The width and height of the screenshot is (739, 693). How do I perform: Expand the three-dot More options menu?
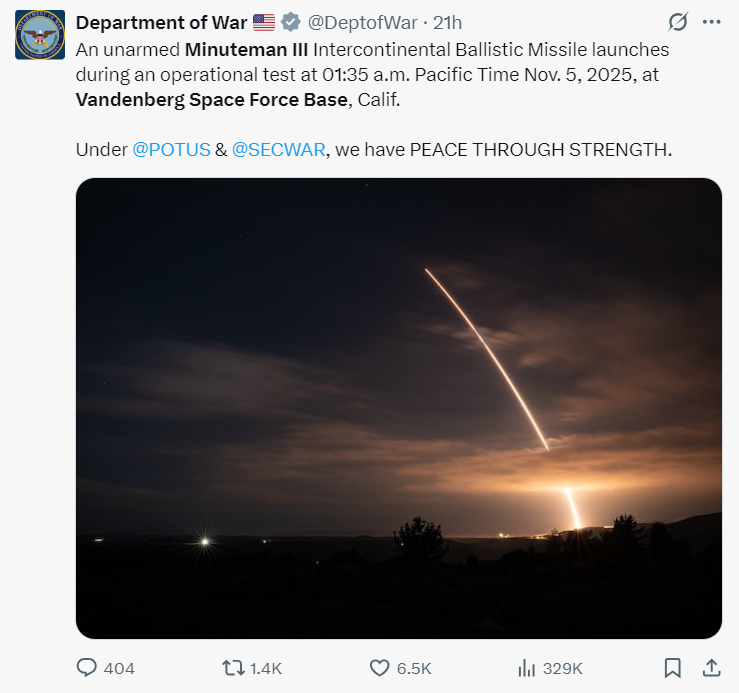(711, 22)
